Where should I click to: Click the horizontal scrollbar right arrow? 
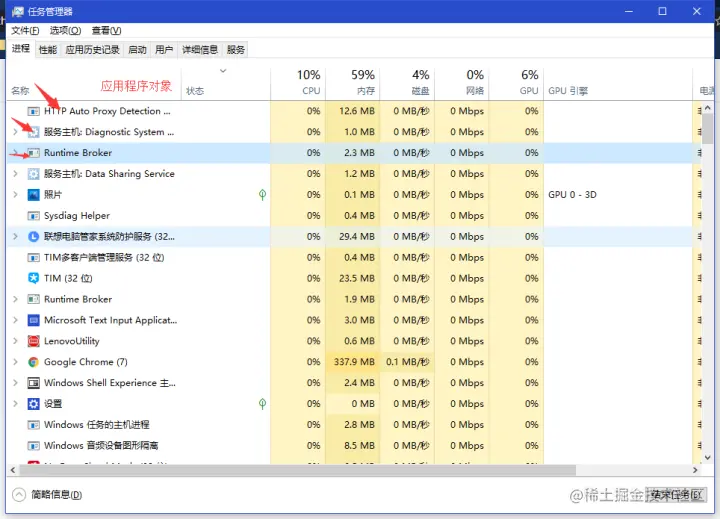(695, 470)
